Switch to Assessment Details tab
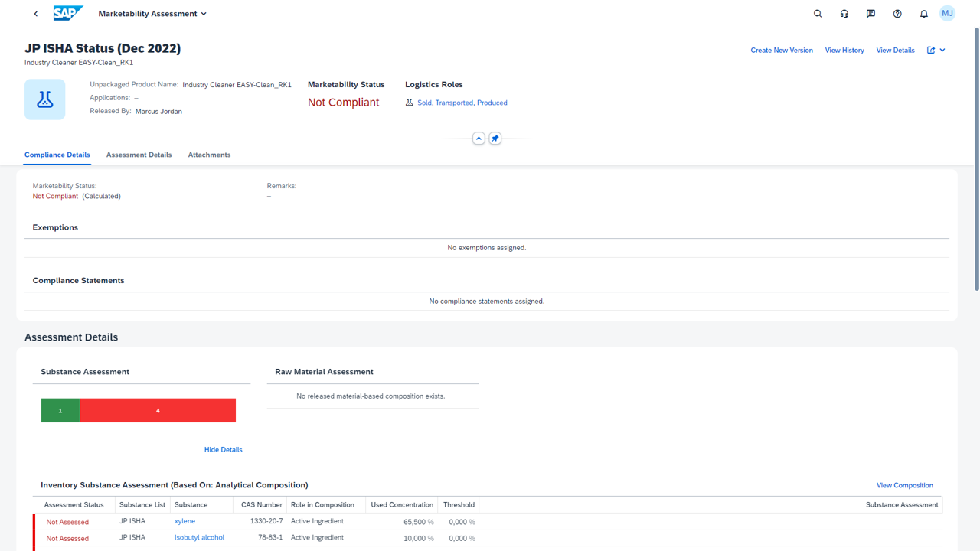Viewport: 980px width, 551px height. click(139, 155)
